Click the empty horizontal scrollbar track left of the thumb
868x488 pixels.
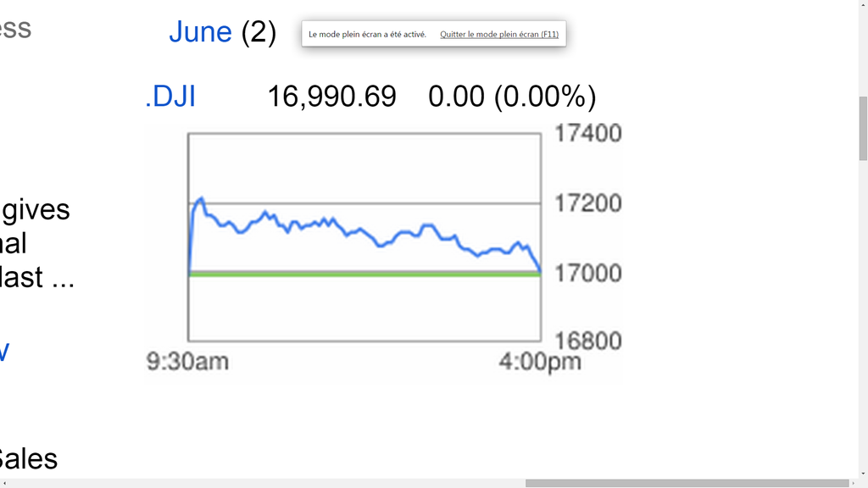(267, 484)
